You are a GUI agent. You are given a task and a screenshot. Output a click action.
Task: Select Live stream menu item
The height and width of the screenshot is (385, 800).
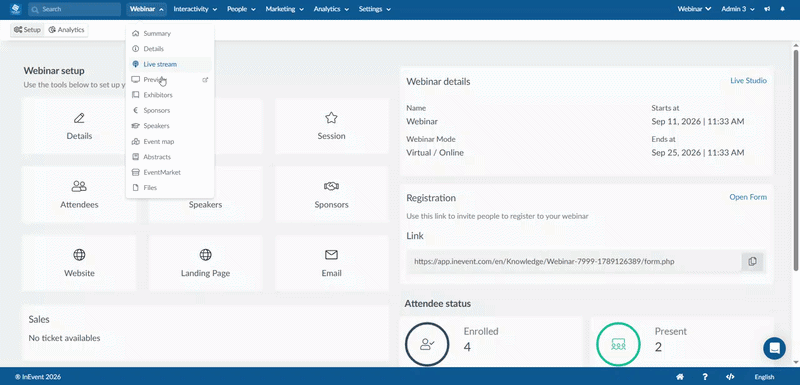[170, 64]
